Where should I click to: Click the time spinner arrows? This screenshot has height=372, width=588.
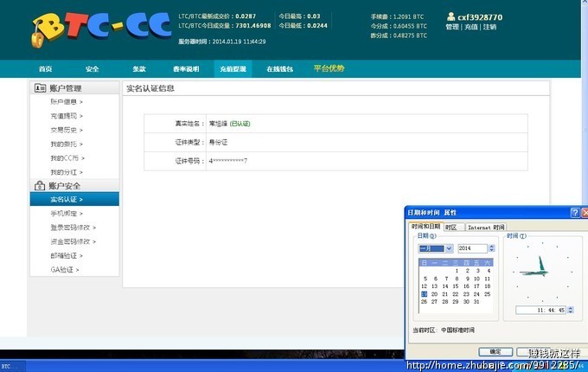click(x=571, y=310)
